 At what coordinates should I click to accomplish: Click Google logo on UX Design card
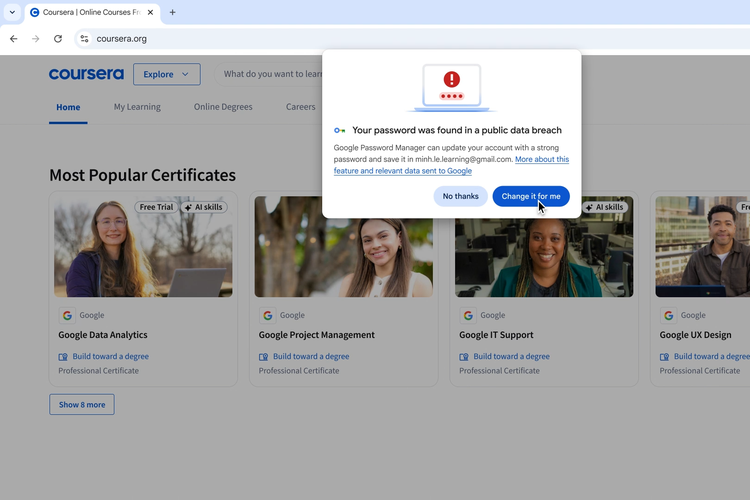click(668, 315)
